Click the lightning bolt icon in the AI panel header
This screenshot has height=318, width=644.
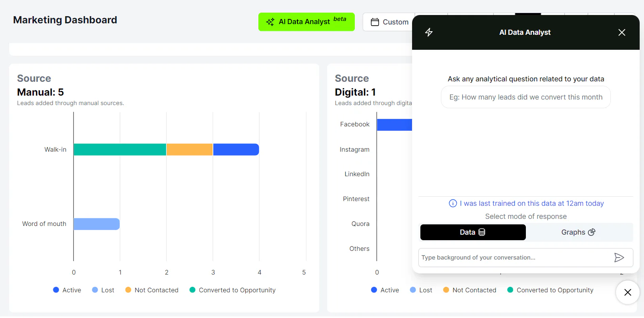pos(429,32)
